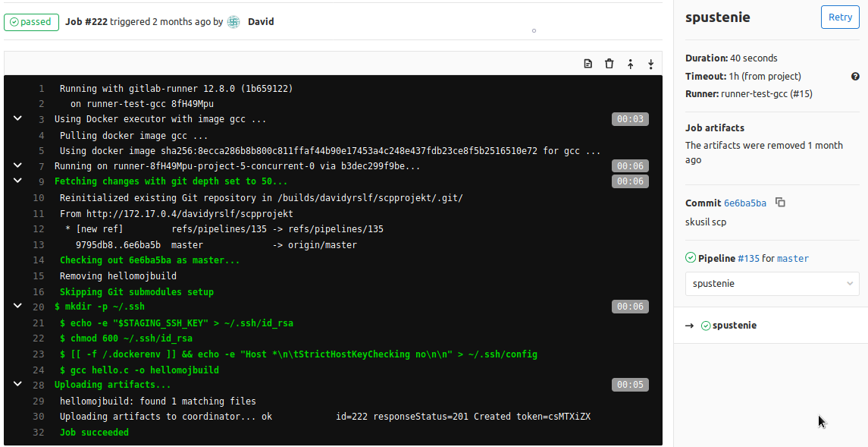
Task: Jump to top of log with up arrow
Action: [630, 64]
